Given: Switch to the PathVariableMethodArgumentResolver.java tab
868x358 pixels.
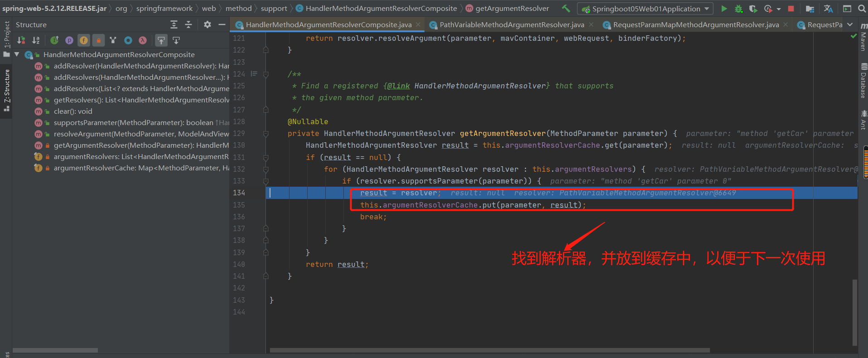Looking at the screenshot, I should (511, 24).
